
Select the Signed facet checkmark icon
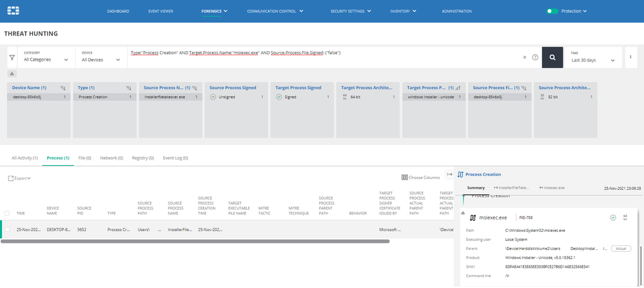[x=279, y=97]
